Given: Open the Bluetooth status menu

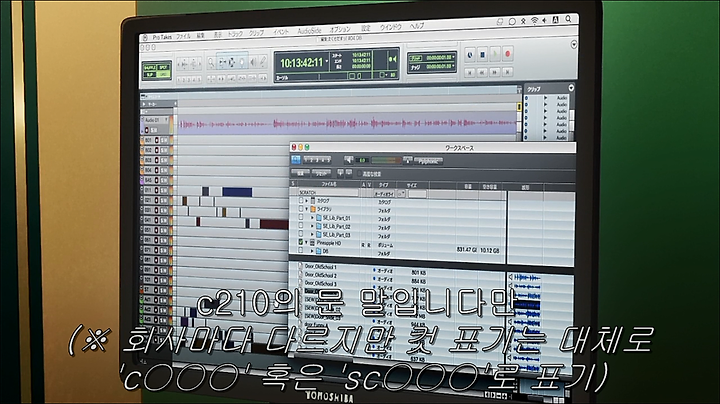Looking at the screenshot, I should (523, 21).
